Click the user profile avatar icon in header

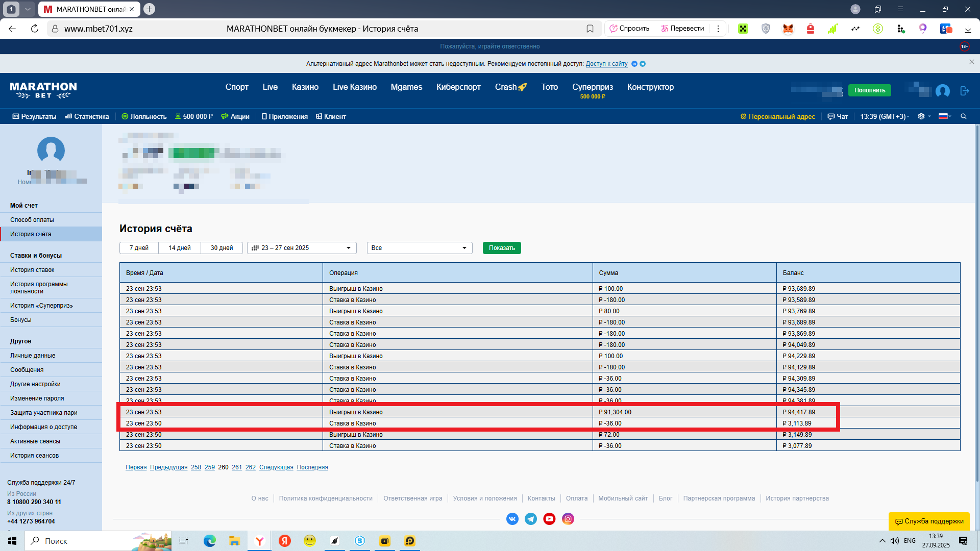pos(943,91)
